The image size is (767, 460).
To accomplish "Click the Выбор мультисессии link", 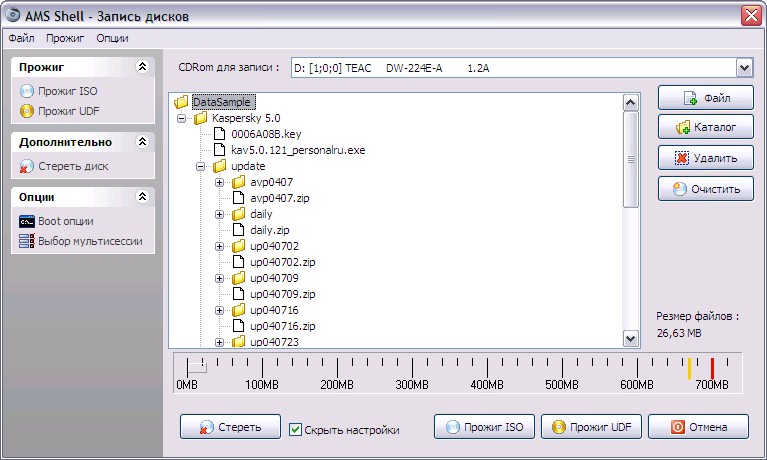I will click(90, 241).
